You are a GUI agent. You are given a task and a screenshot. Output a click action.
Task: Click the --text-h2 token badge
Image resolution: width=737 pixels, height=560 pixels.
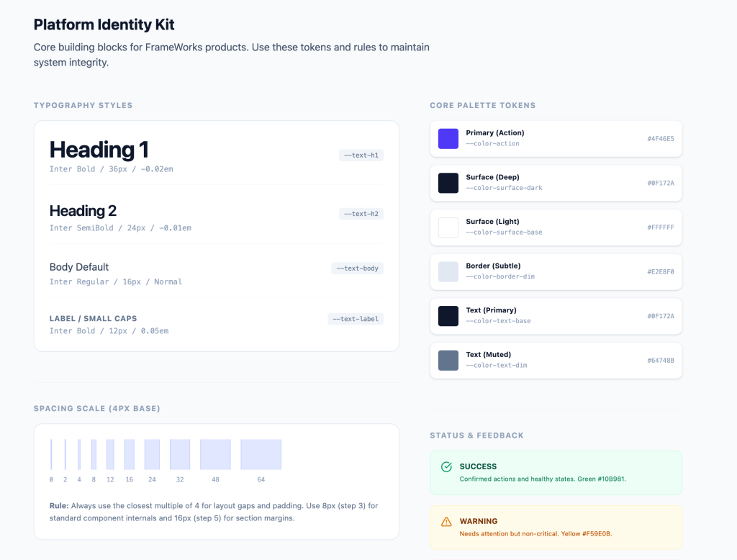[361, 214]
